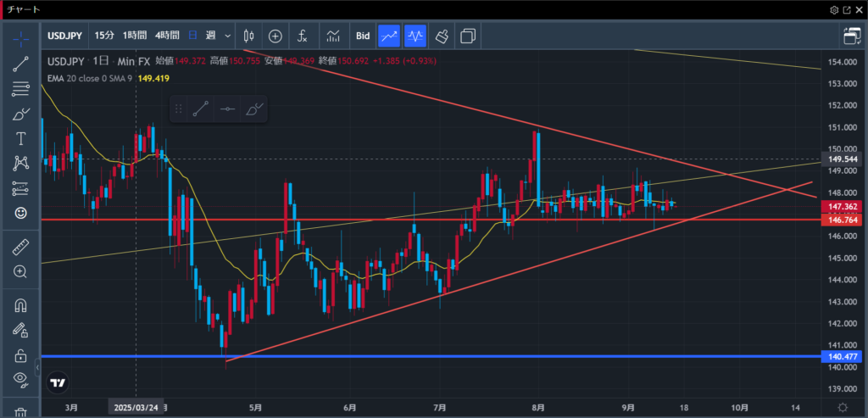
Task: Toggle the highlighted trend line chart button
Action: [x=388, y=36]
